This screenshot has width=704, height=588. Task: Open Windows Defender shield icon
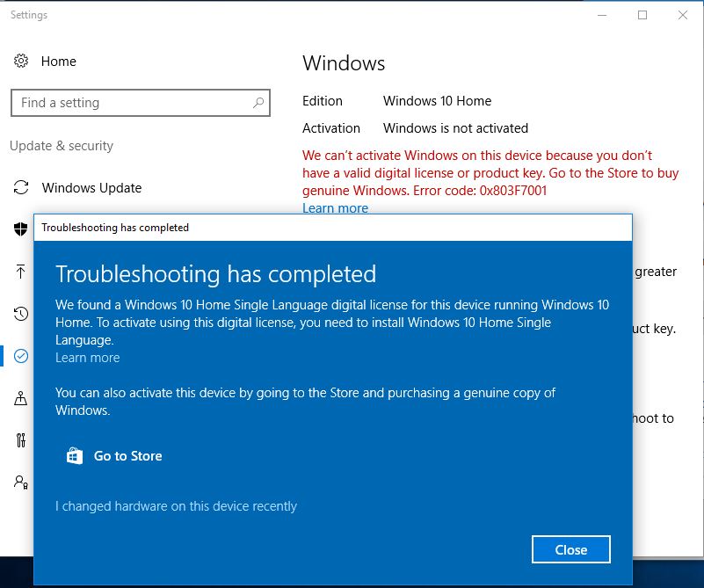pyautogui.click(x=20, y=229)
